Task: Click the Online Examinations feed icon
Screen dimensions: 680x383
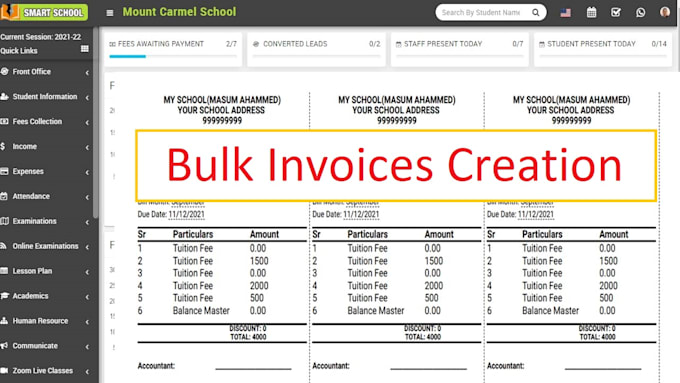Action: (3, 246)
